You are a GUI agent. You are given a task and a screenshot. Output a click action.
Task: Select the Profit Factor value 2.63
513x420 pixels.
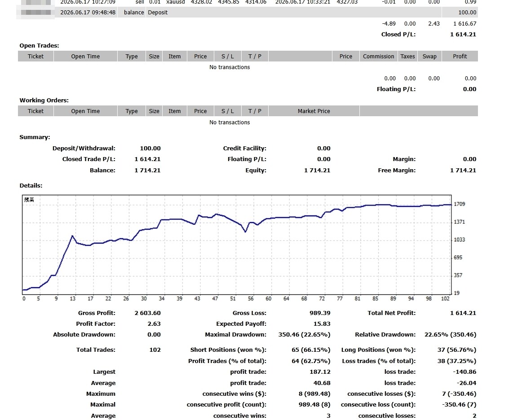pyautogui.click(x=154, y=324)
